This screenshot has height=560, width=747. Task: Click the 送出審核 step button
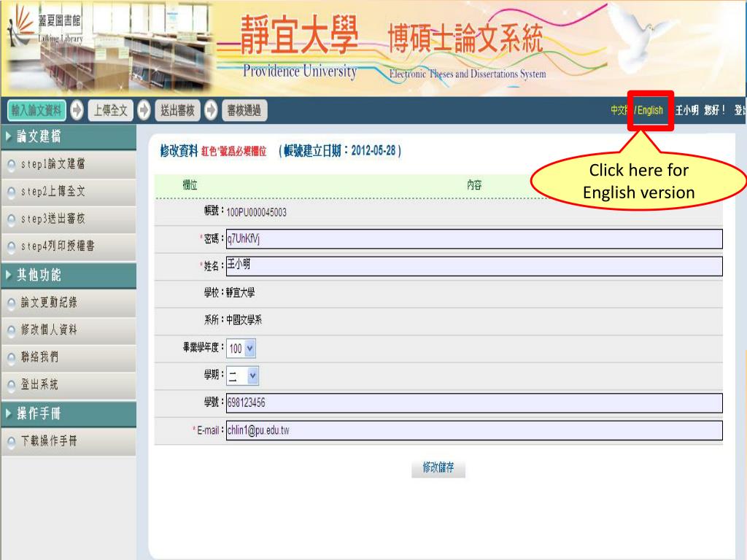(x=177, y=111)
